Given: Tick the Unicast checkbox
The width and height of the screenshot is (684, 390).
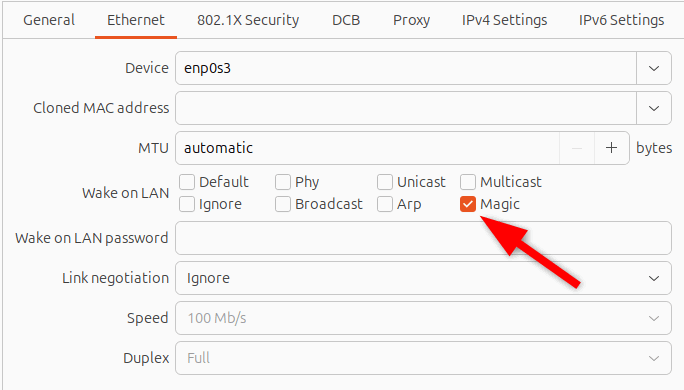Looking at the screenshot, I should click(x=385, y=182).
